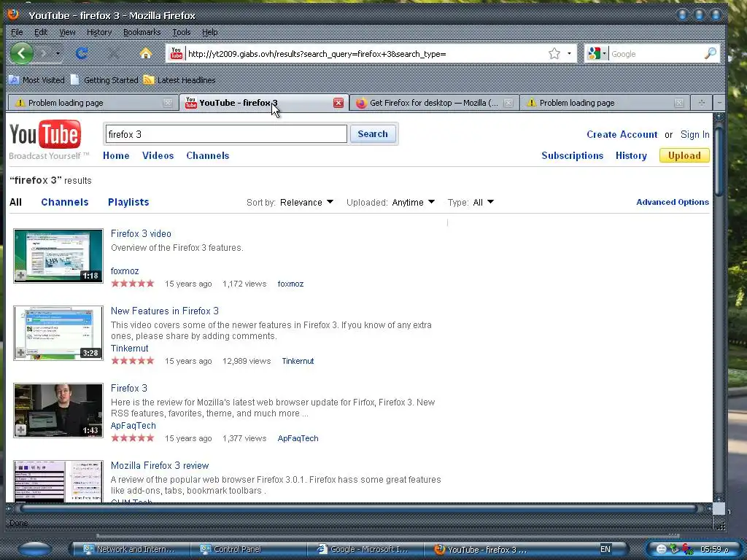Open the File menu

[x=17, y=32]
